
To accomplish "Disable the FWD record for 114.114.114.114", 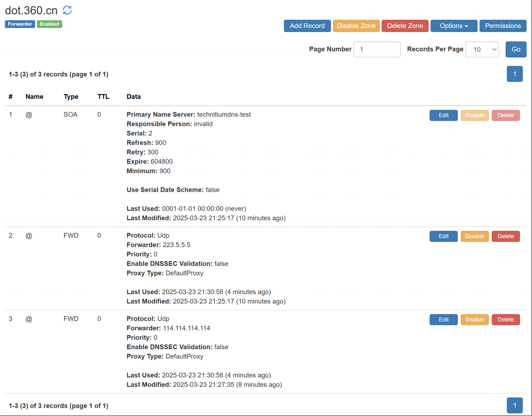I will [x=474, y=320].
